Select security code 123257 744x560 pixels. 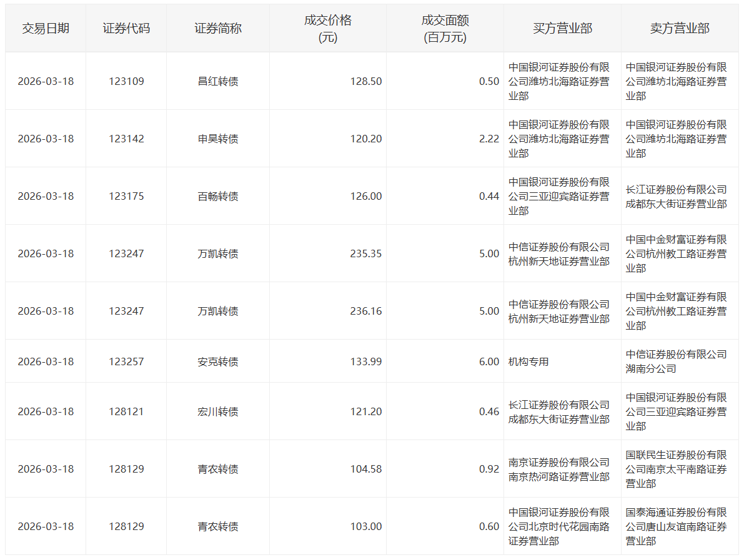pos(126,361)
